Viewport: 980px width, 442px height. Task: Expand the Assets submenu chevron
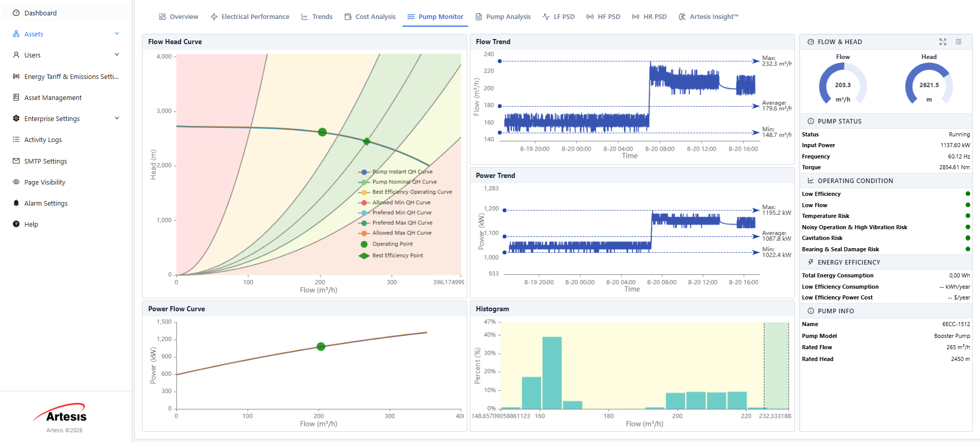pos(117,34)
